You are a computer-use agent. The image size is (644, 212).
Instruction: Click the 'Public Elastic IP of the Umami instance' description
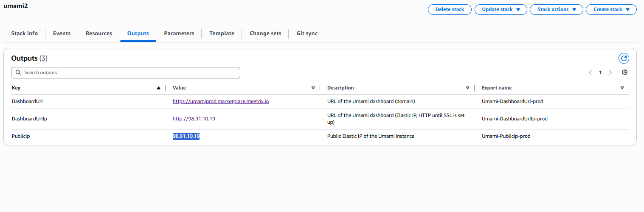tap(371, 136)
